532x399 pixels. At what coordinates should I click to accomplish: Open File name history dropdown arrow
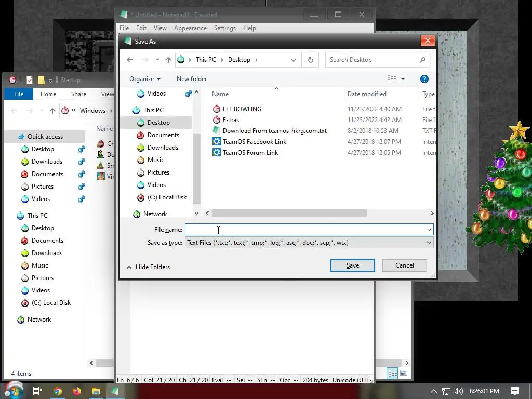click(429, 230)
